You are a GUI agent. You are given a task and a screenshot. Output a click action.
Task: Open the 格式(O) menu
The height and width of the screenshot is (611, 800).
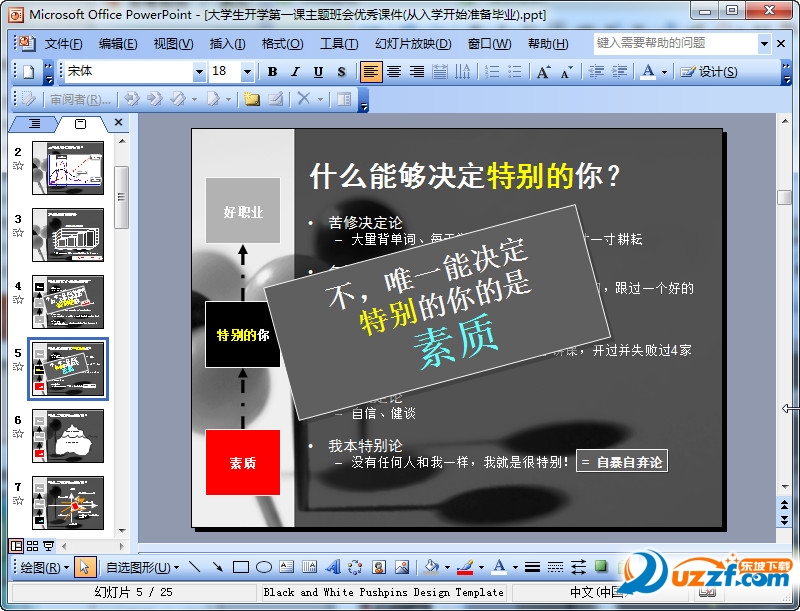click(283, 44)
